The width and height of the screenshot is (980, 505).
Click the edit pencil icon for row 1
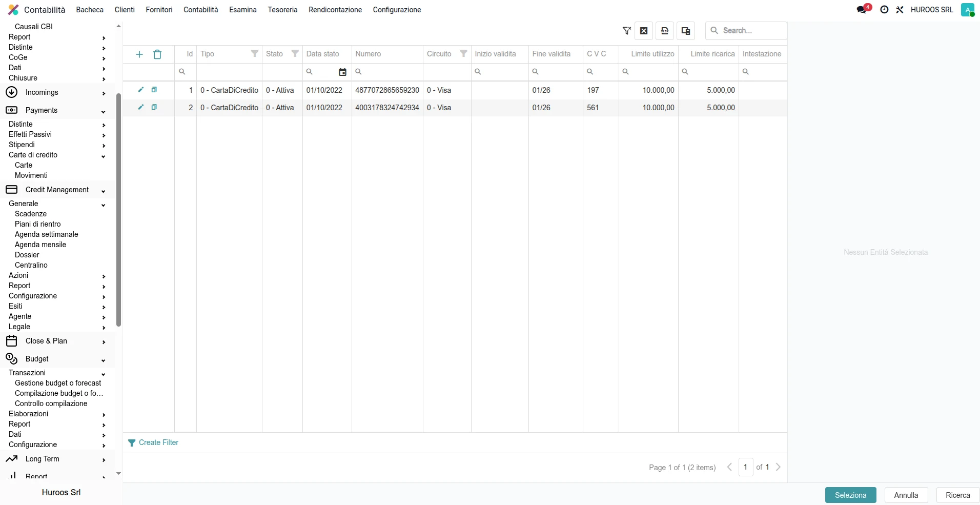pos(140,90)
